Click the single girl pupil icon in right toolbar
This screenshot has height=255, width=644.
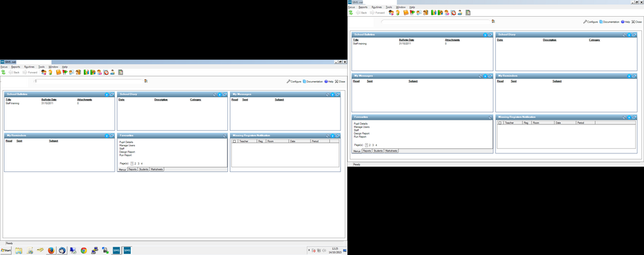pos(397,13)
